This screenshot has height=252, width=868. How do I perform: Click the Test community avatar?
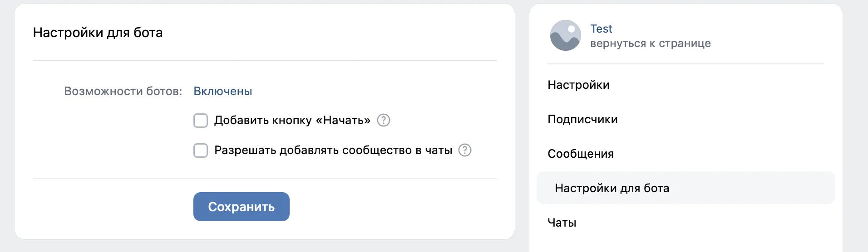[565, 35]
